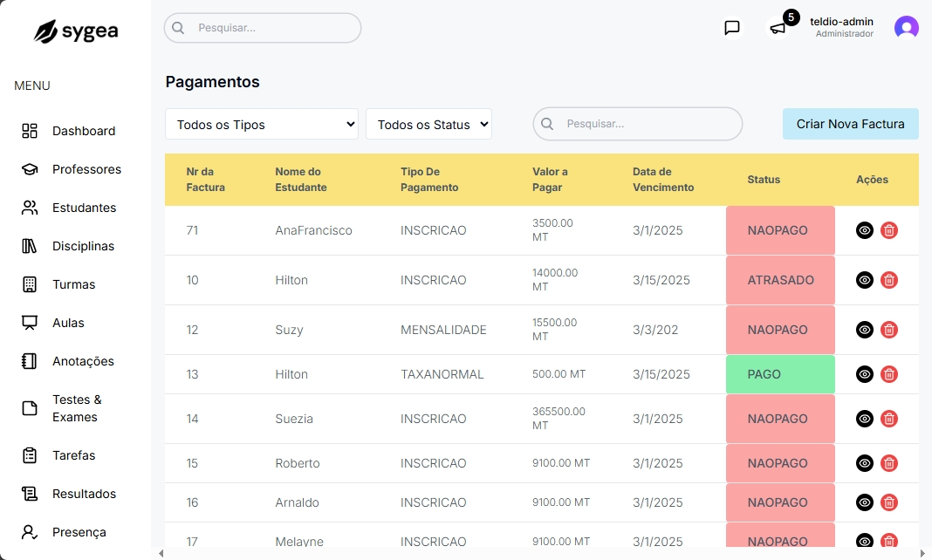Click Criar Nova Factura button
This screenshot has height=560, width=932.
pyautogui.click(x=850, y=124)
